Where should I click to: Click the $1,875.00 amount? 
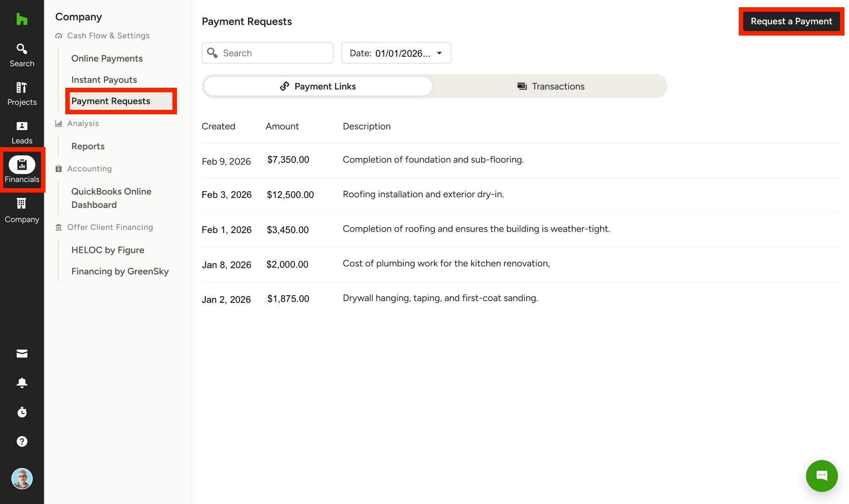click(x=288, y=298)
